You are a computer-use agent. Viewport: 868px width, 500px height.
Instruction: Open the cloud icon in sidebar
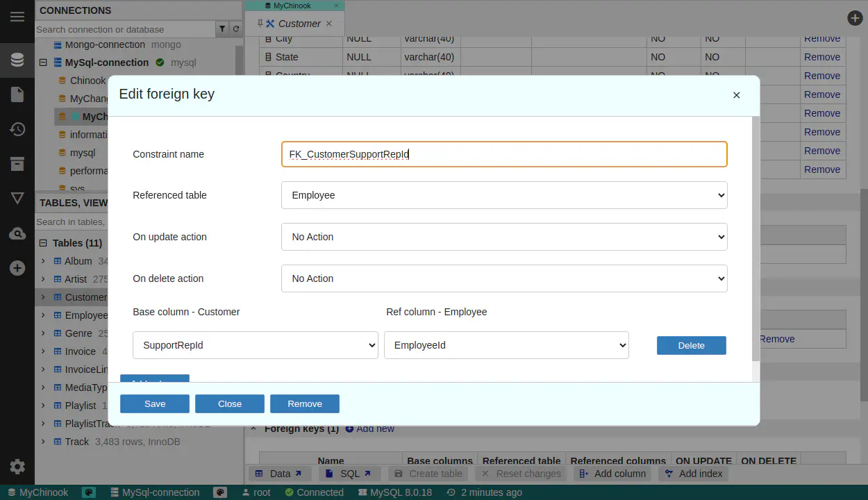[x=17, y=234]
